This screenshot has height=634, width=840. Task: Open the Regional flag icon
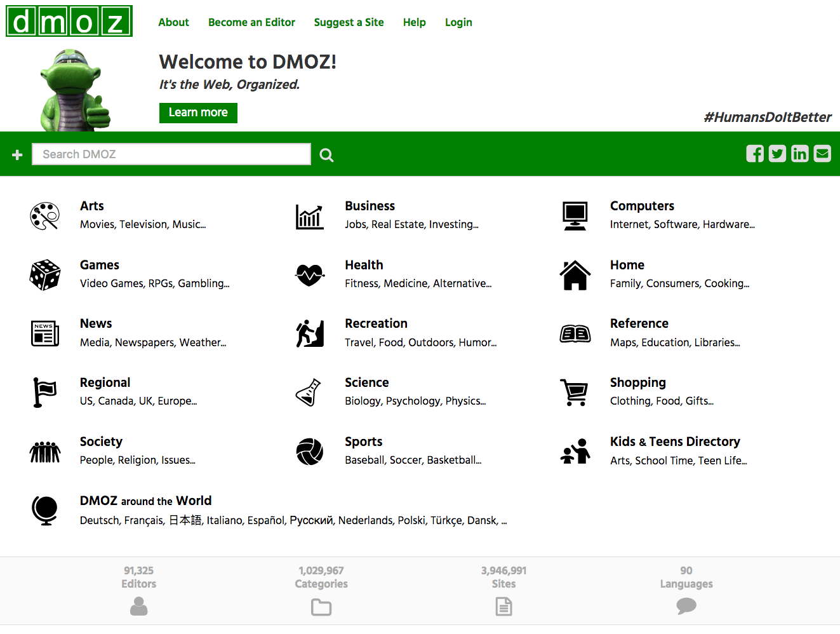45,392
